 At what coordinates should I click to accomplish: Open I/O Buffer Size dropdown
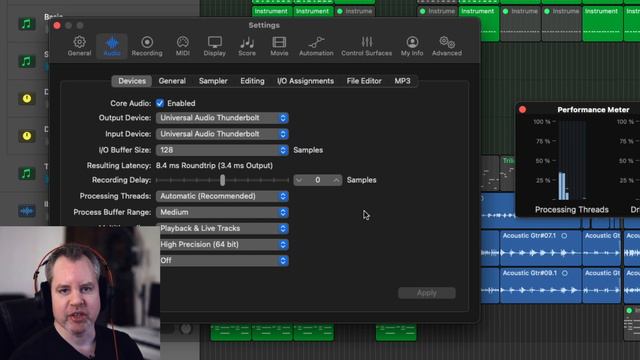point(222,150)
